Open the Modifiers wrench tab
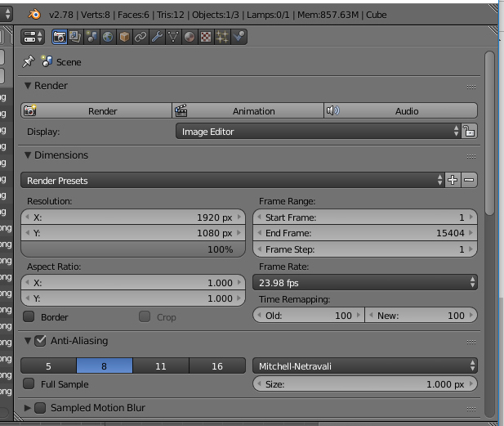 [x=157, y=37]
